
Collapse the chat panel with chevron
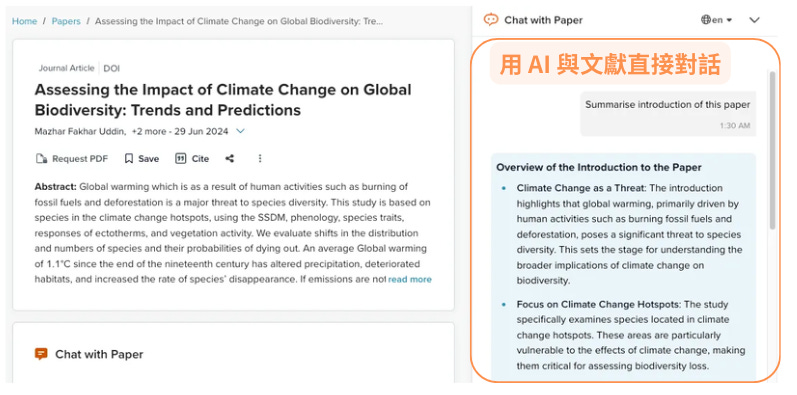(x=754, y=20)
